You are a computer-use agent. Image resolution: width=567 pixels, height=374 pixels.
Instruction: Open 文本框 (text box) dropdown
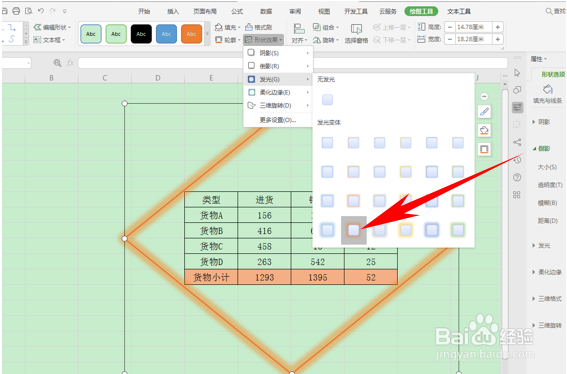(50, 40)
